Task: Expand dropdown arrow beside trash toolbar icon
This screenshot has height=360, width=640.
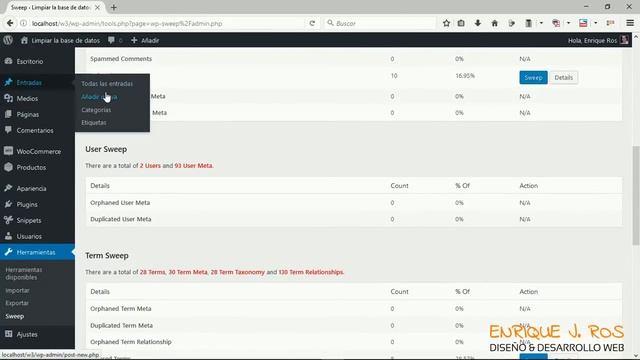Action: pos(541,23)
